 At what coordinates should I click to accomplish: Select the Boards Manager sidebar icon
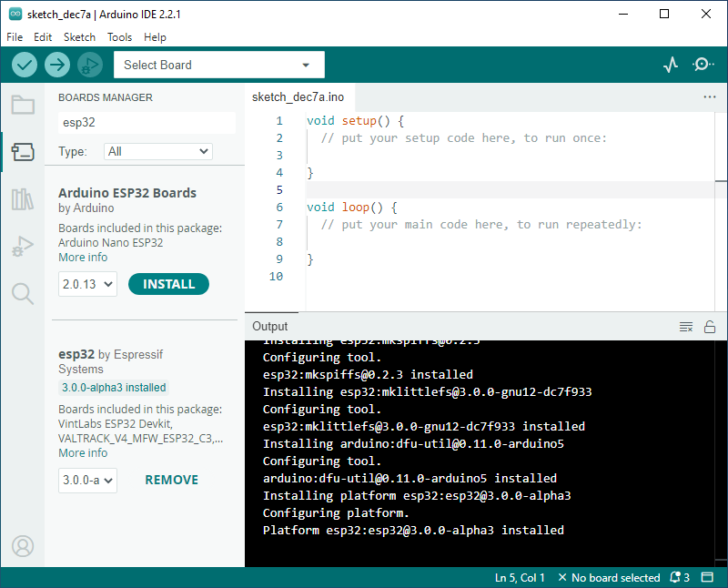[23, 151]
